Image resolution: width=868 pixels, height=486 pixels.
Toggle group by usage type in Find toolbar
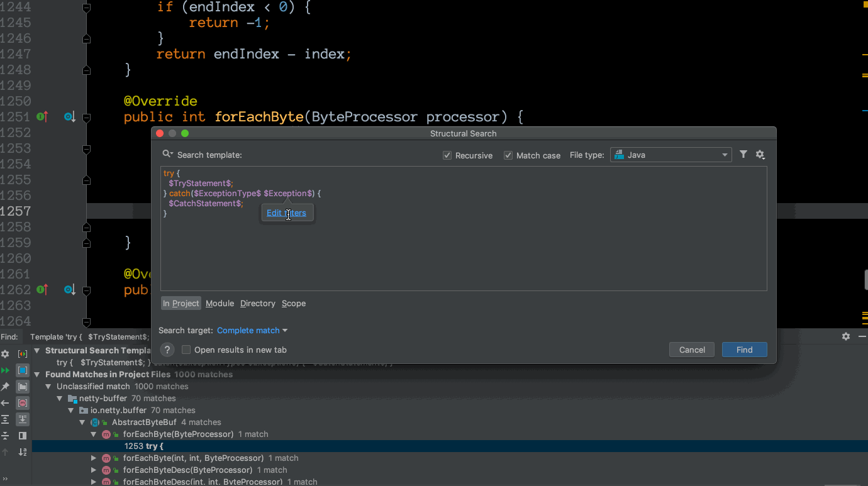click(x=23, y=354)
